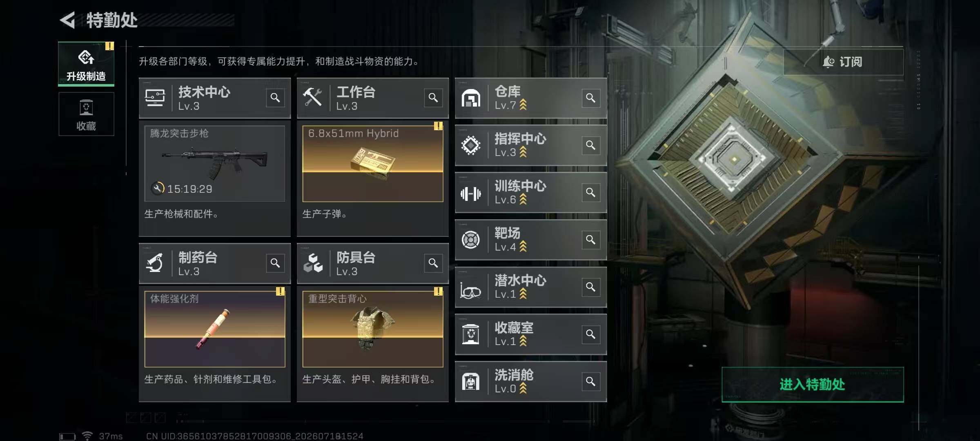View 指挥中心 details with magnifier
This screenshot has height=441, width=980.
[591, 145]
